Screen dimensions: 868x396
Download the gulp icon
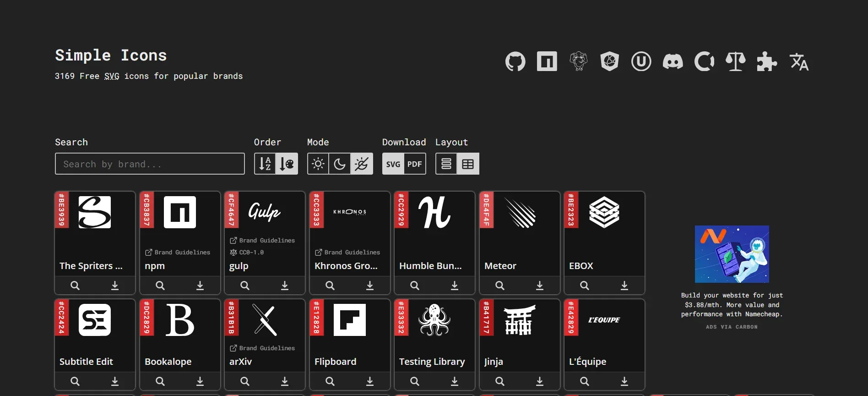285,286
